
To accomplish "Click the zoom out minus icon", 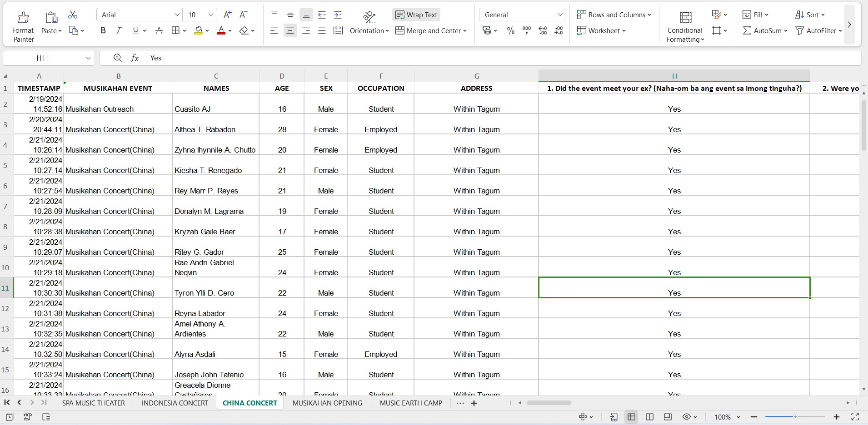I will [x=754, y=417].
